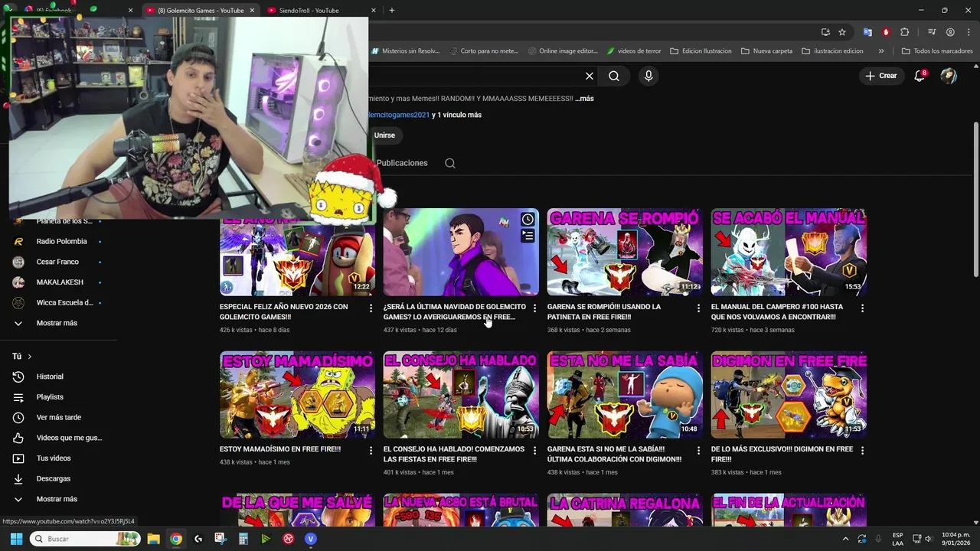This screenshot has height=551, width=980.
Task: Open options for ÚLTIMA NAVIDAD DE GOLEMCITO video
Action: click(534, 308)
